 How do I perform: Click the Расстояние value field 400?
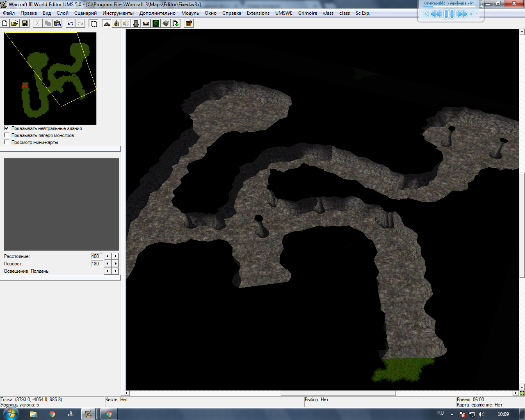(97, 256)
